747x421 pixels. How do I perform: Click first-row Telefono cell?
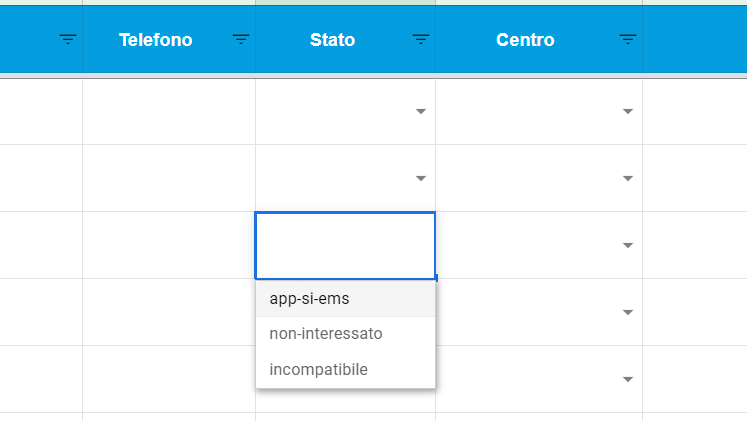[x=169, y=111]
